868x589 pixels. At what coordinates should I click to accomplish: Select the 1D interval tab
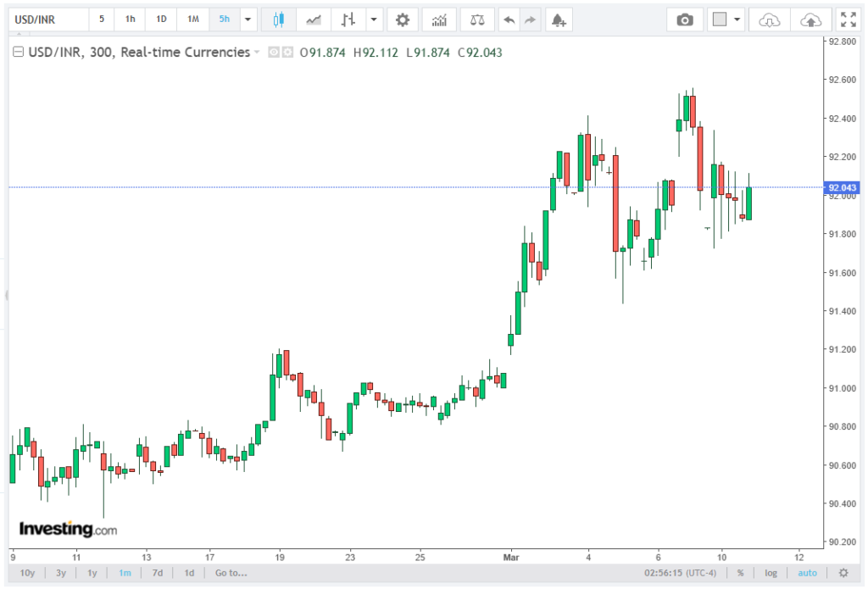pos(161,19)
